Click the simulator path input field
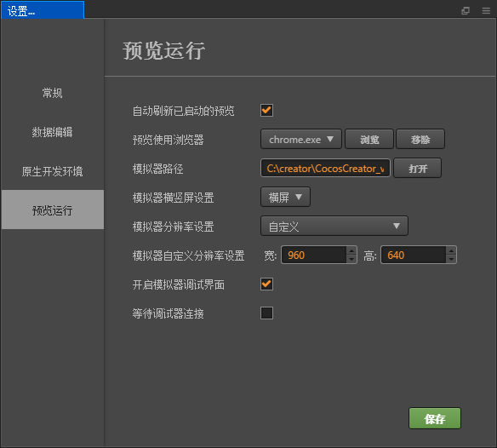This screenshot has width=497, height=448. tap(325, 168)
